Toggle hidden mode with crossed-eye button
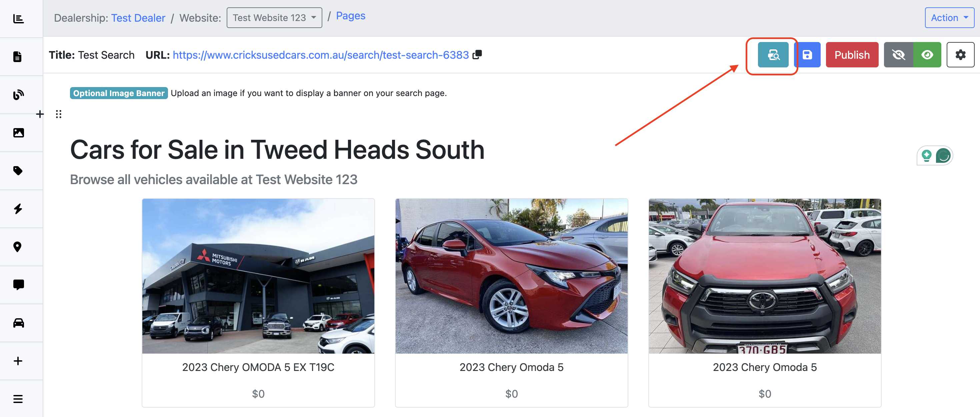Image resolution: width=980 pixels, height=417 pixels. pos(898,55)
